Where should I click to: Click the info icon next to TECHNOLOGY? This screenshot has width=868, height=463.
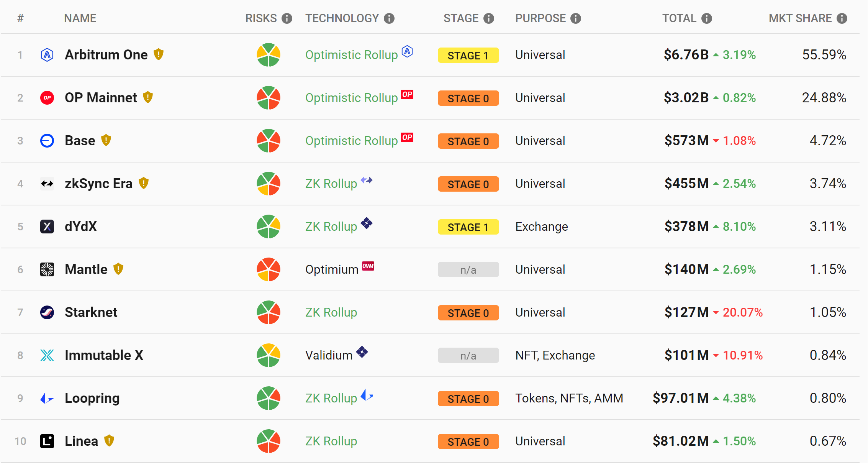pos(389,18)
